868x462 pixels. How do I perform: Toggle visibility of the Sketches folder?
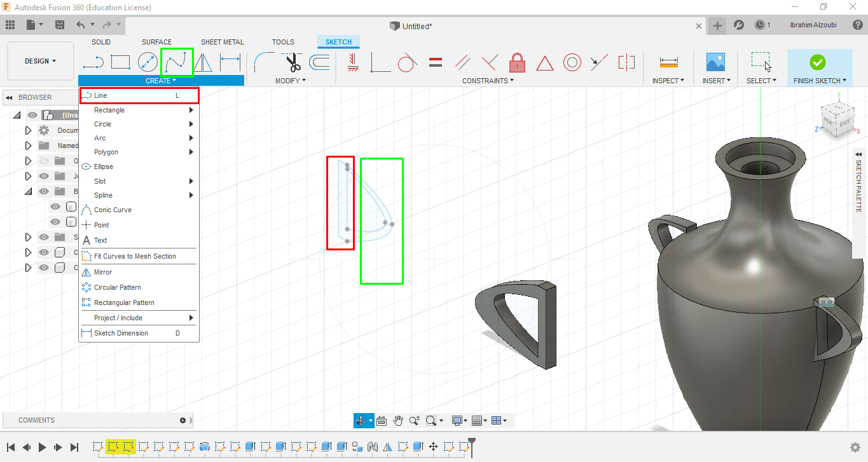(x=44, y=237)
